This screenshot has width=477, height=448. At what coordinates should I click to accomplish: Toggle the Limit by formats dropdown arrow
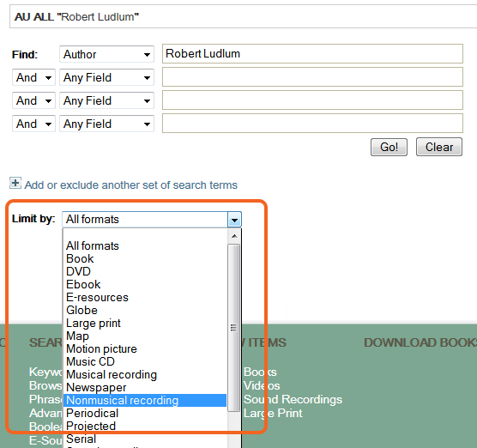coord(234,220)
